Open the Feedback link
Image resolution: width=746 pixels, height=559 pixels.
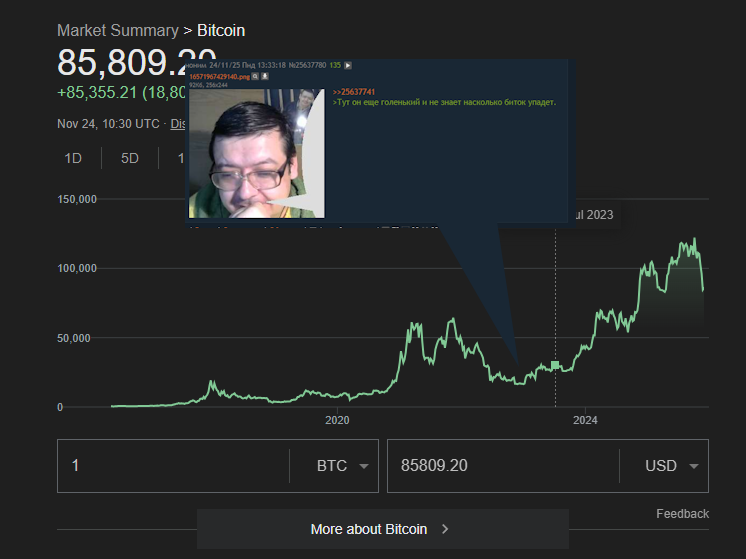pyautogui.click(x=682, y=514)
